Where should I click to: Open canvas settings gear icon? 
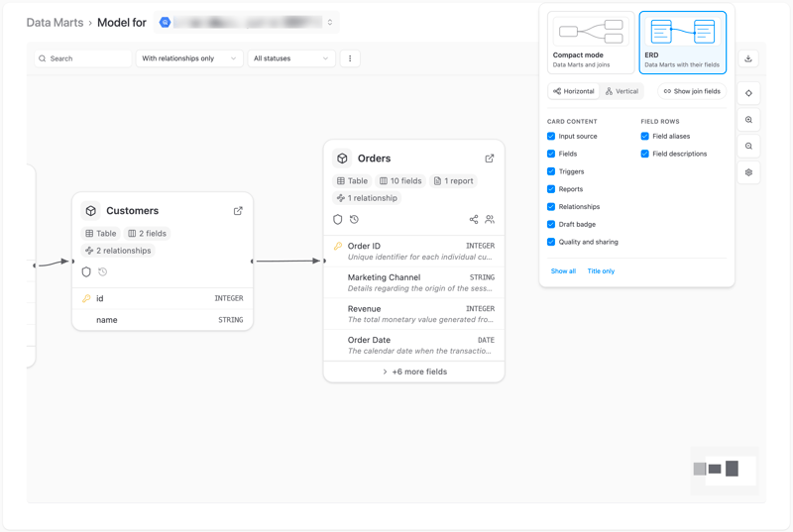(748, 172)
